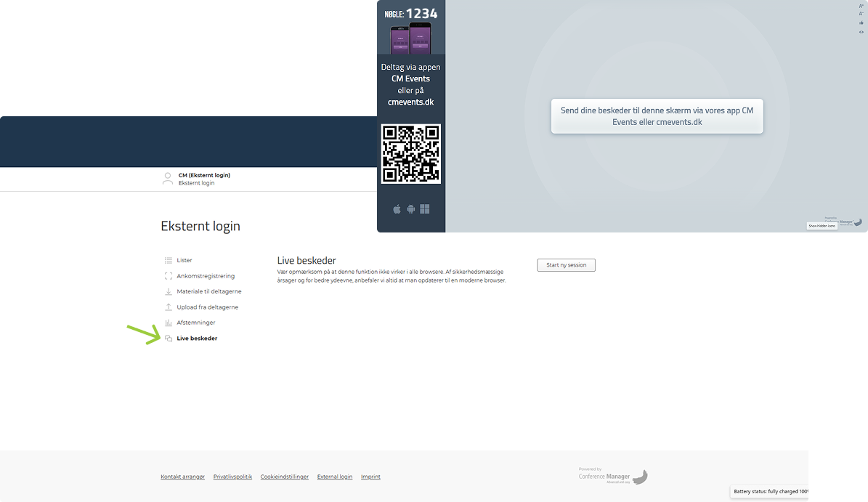Click the Apple store icon under the QR code
The width and height of the screenshot is (868, 502).
397,209
